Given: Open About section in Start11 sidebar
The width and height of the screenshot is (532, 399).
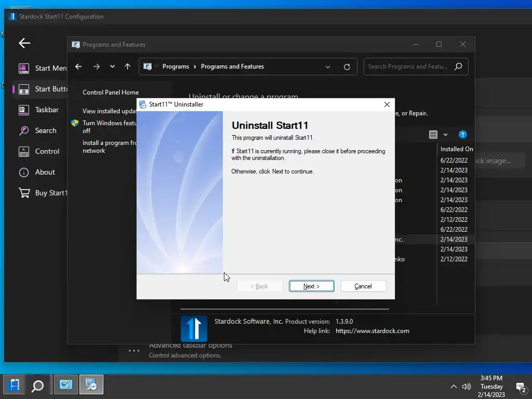Looking at the screenshot, I should [37, 172].
